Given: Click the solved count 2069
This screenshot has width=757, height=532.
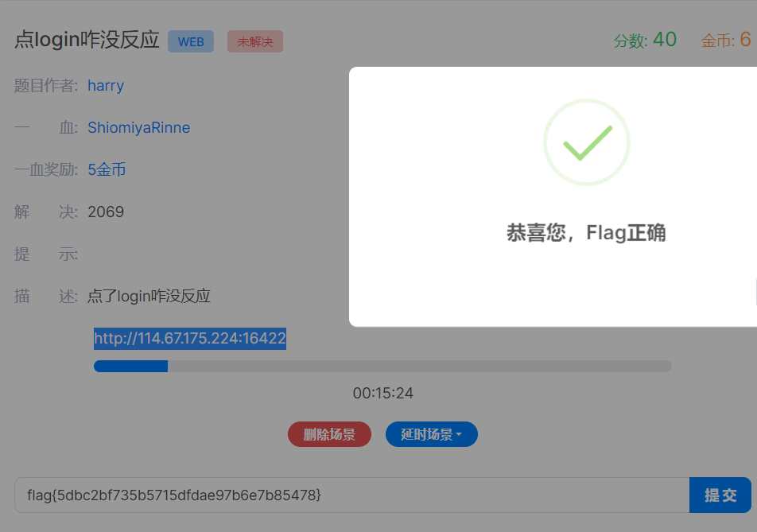Looking at the screenshot, I should pos(106,212).
